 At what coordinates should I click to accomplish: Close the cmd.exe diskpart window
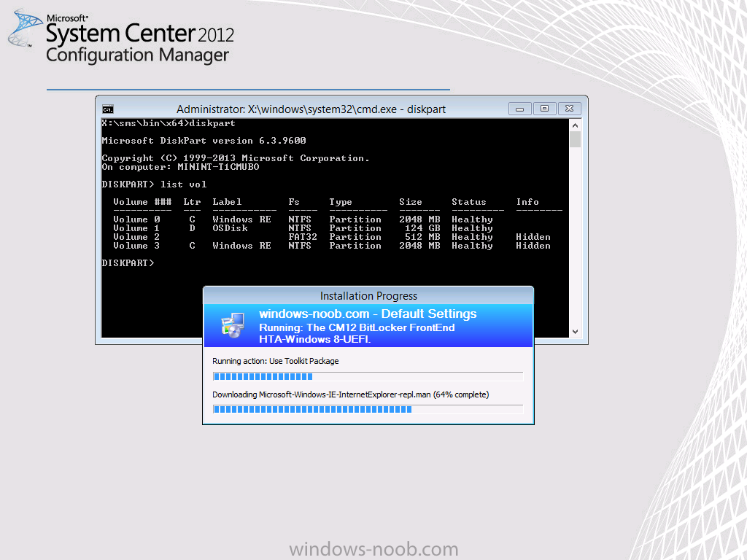pos(569,109)
